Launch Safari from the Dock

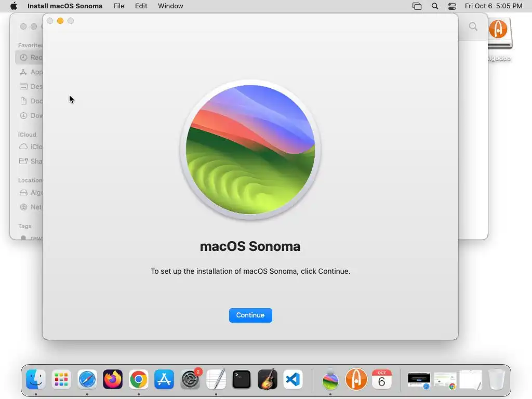(87, 379)
